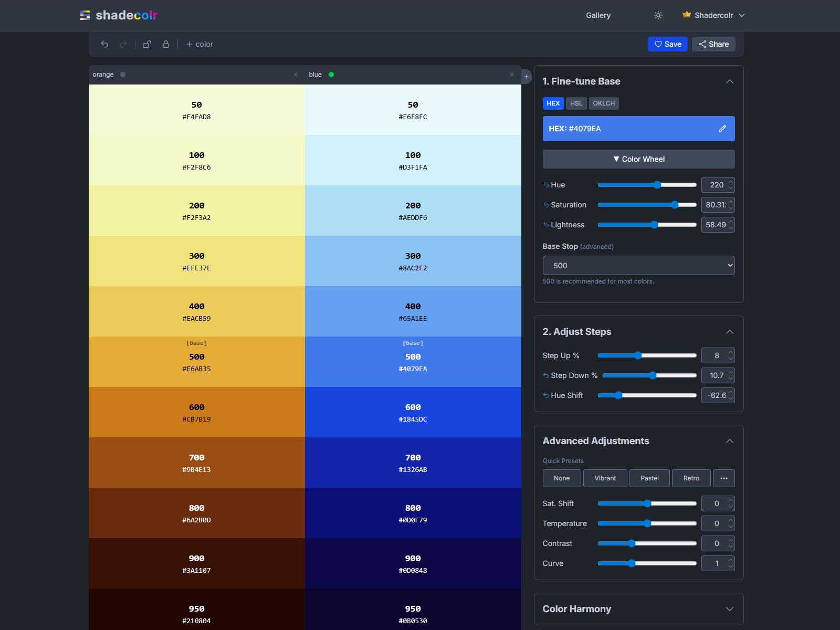The height and width of the screenshot is (630, 840).
Task: Toggle the status dot on the orange palette
Action: (122, 75)
